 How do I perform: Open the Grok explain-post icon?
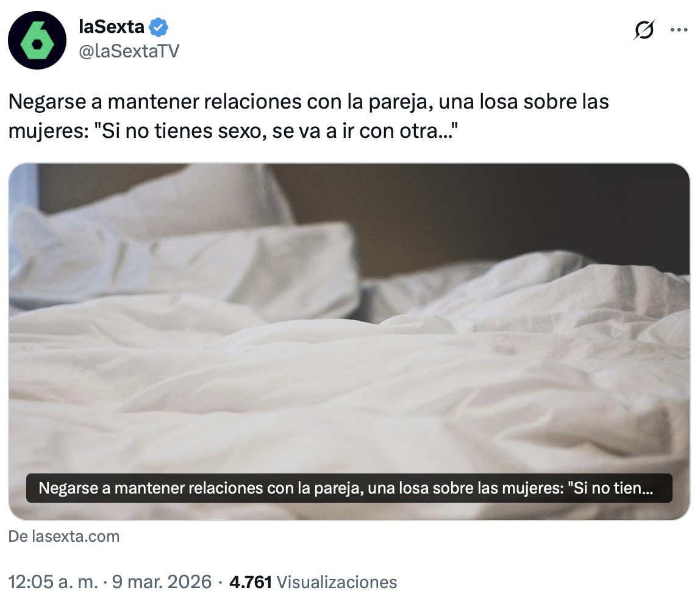pyautogui.click(x=644, y=30)
